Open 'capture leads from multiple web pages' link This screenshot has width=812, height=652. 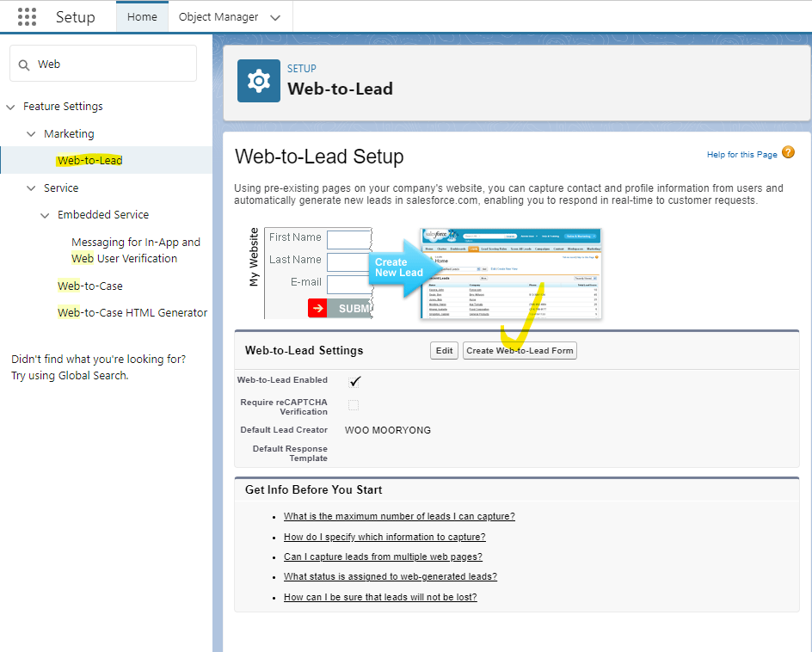383,557
